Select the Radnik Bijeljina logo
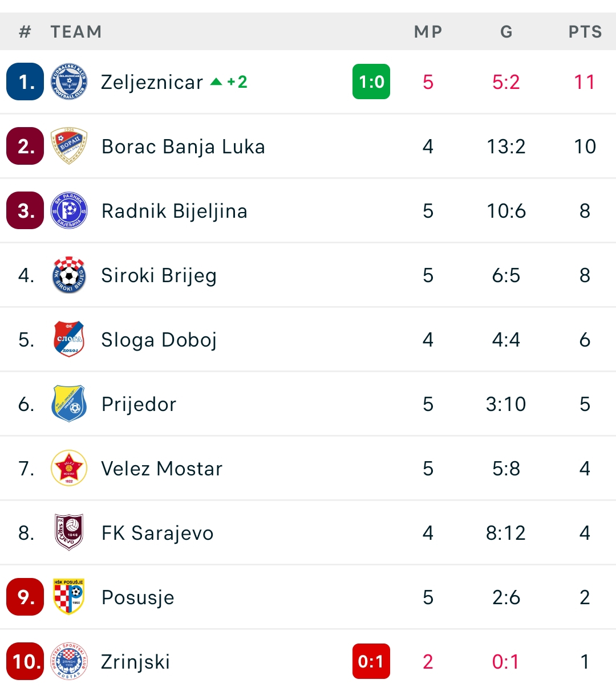This screenshot has height=688, width=616. point(69,211)
